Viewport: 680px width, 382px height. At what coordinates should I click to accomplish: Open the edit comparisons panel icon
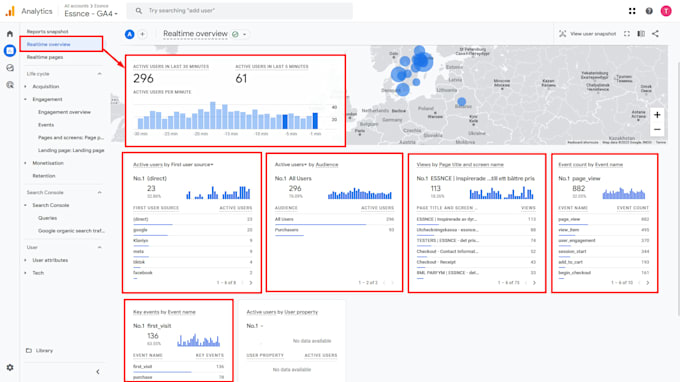(x=641, y=34)
